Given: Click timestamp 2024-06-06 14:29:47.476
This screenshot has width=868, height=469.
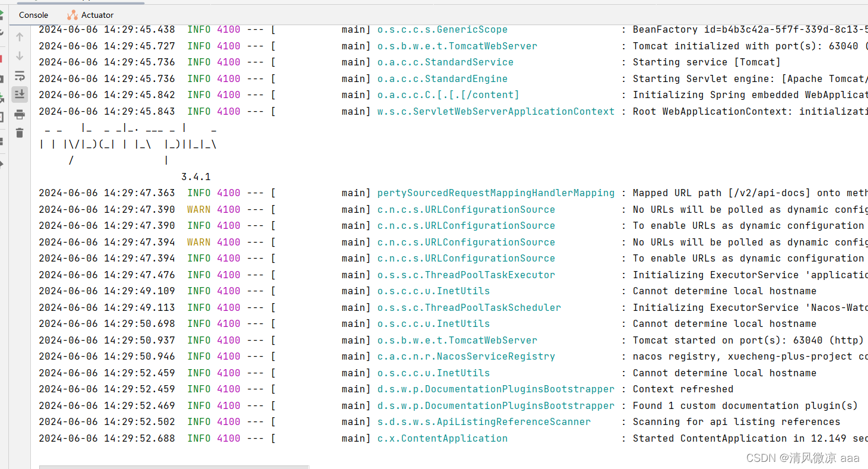Looking at the screenshot, I should coord(107,275).
